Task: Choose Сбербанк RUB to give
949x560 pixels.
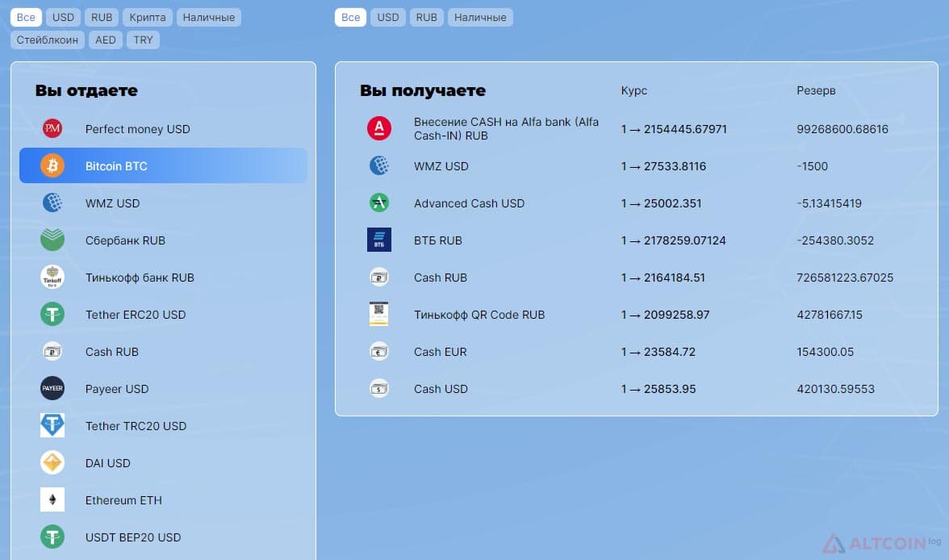Action: pyautogui.click(x=163, y=240)
